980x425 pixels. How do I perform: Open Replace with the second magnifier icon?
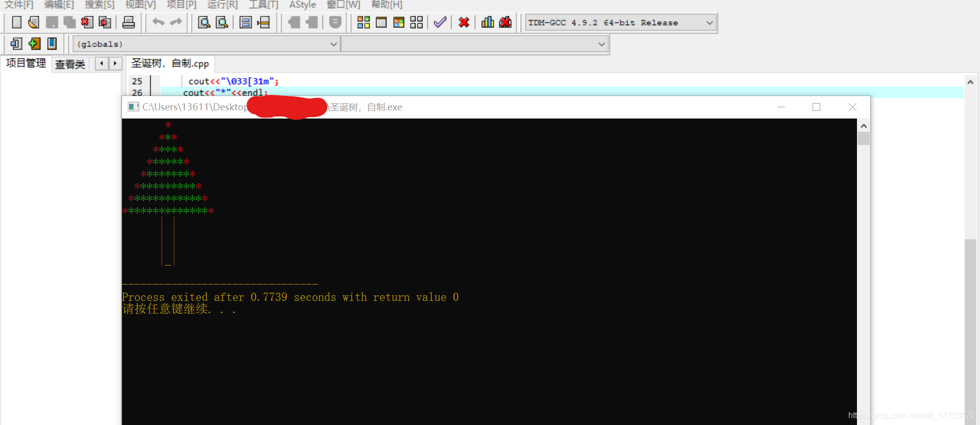222,22
